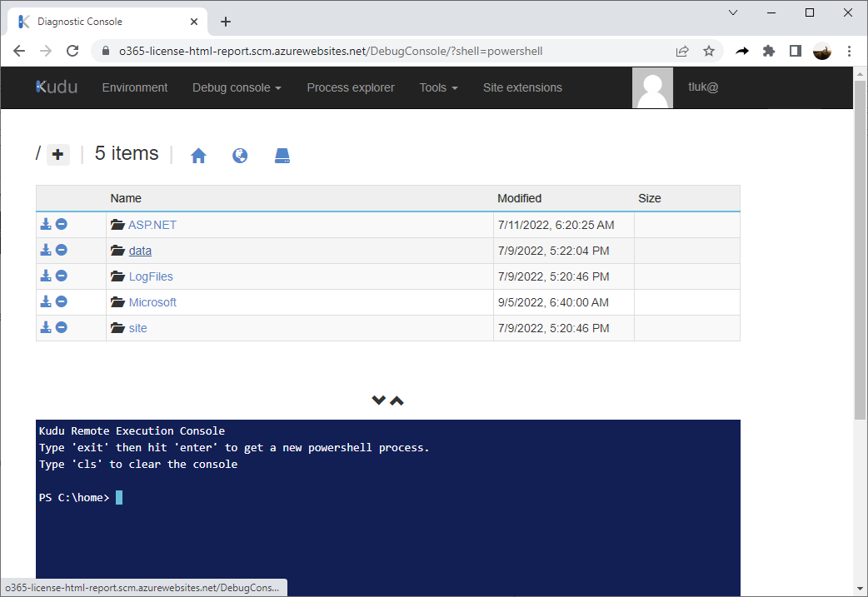Open the LogFiles folder link

click(x=151, y=276)
